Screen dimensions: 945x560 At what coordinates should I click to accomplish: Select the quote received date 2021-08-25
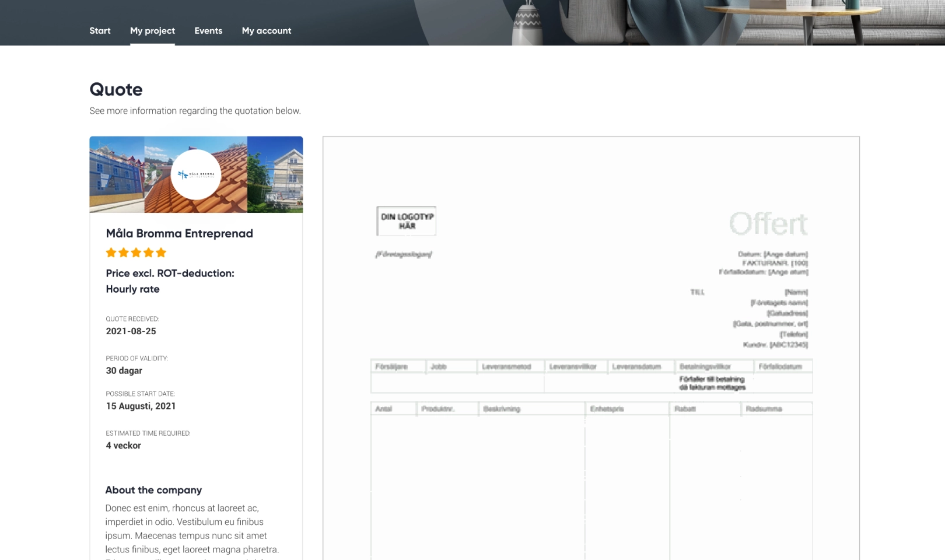point(131,331)
